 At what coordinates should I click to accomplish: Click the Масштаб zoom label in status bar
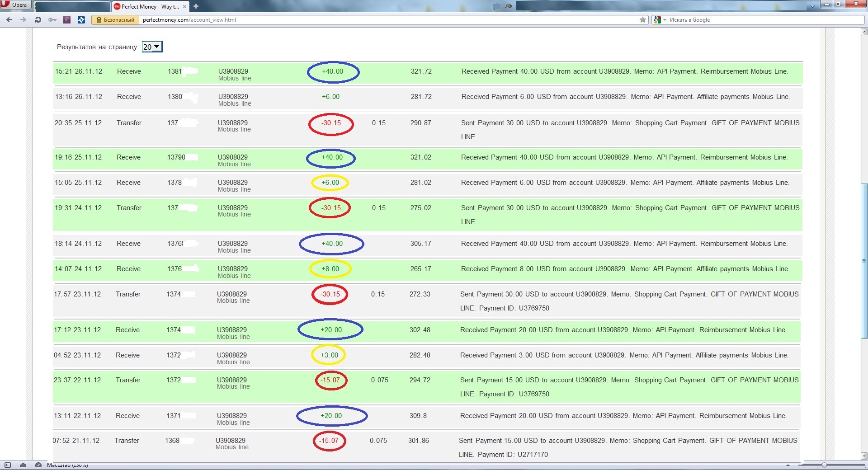pos(67,465)
